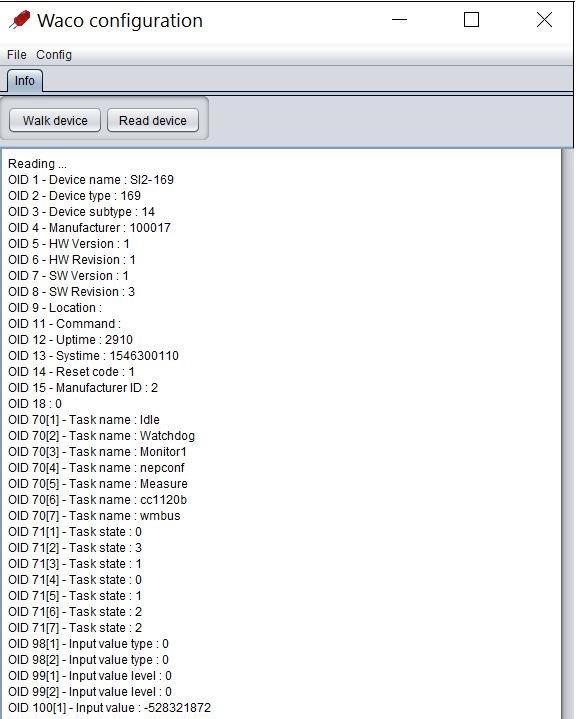This screenshot has width=577, height=719.
Task: Select line 'OID 3 - Device subtype : 14'
Action: pyautogui.click(x=81, y=212)
